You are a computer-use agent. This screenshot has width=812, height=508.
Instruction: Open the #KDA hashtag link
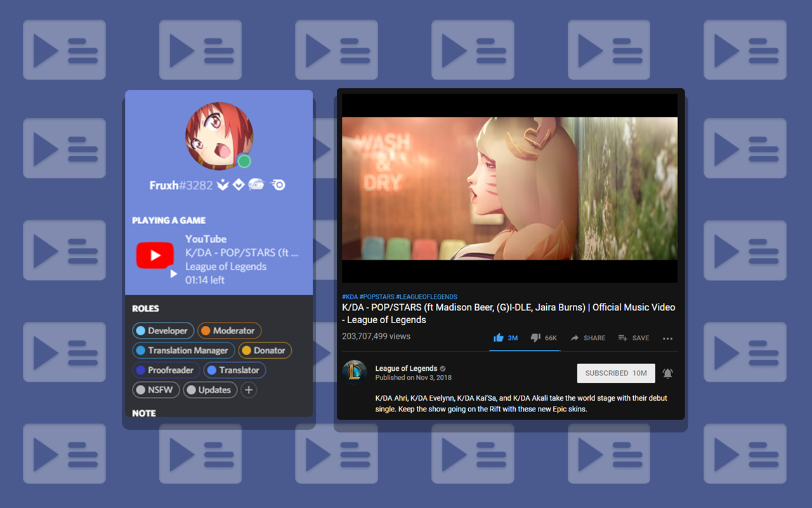coord(350,297)
